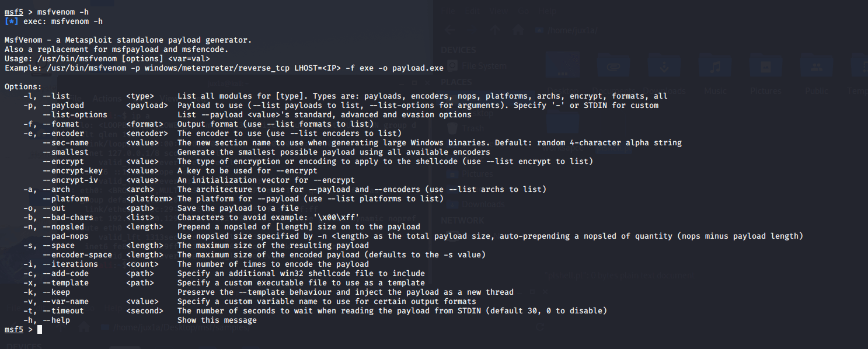Click the --encoder option text

pyautogui.click(x=64, y=134)
